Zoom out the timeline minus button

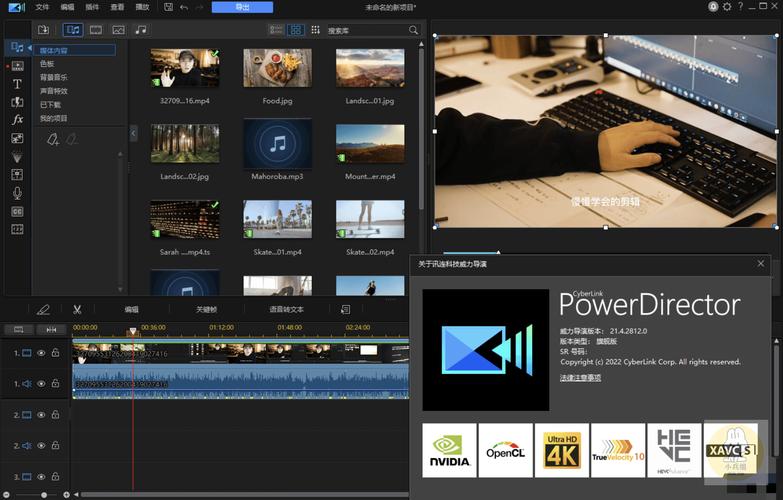[x=6, y=495]
